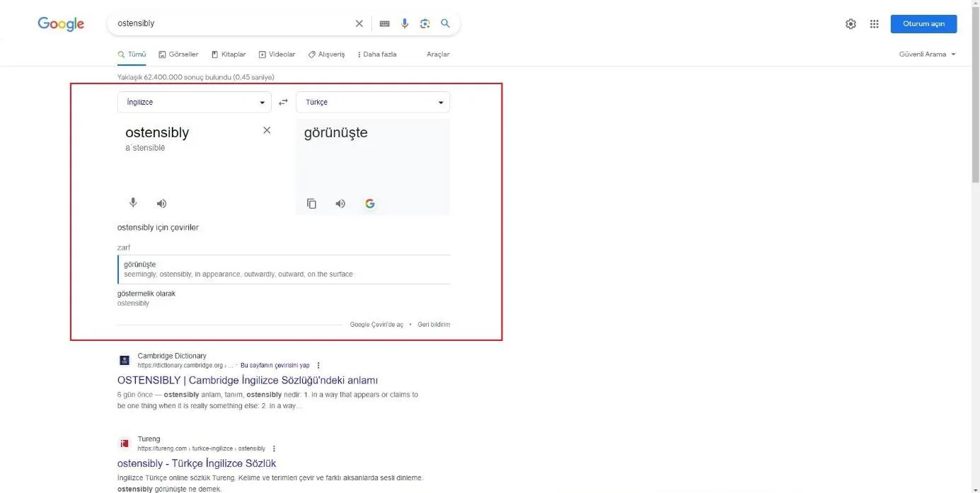Click the Tureng site name
The height and width of the screenshot is (493, 980).
point(149,439)
